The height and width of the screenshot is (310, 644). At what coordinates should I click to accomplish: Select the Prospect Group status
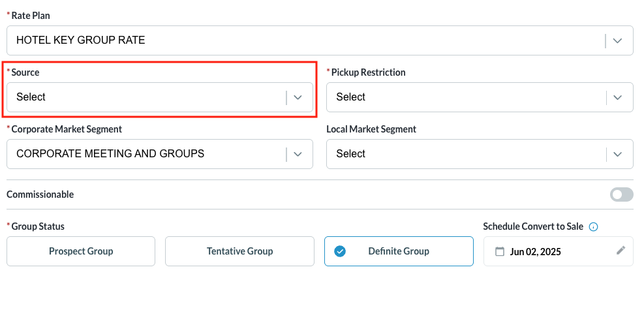tap(81, 251)
